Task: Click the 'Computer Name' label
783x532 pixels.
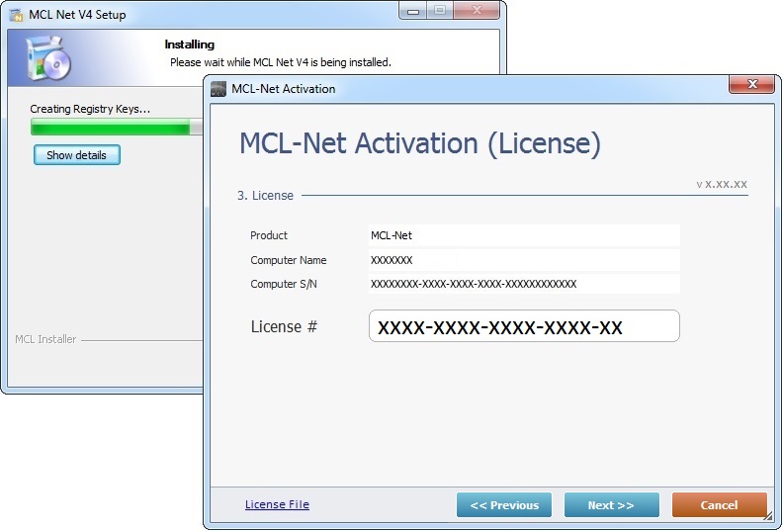Action: click(x=288, y=260)
